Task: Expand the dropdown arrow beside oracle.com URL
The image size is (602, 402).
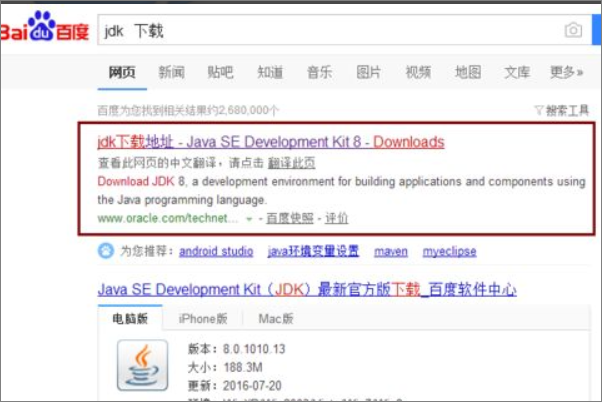Action: 249,218
